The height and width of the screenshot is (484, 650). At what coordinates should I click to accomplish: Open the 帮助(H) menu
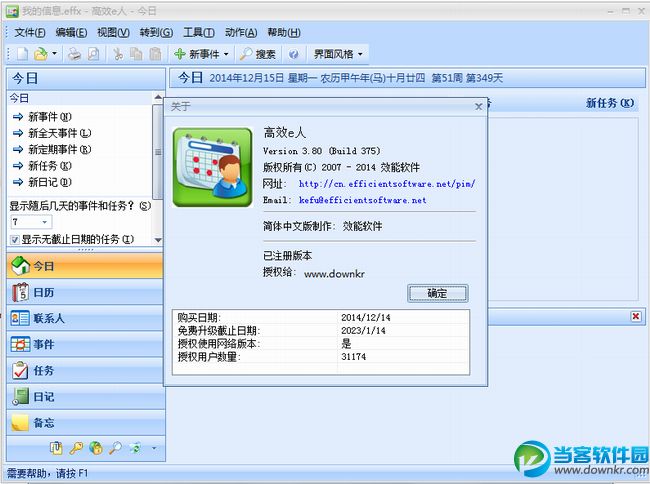pos(284,32)
